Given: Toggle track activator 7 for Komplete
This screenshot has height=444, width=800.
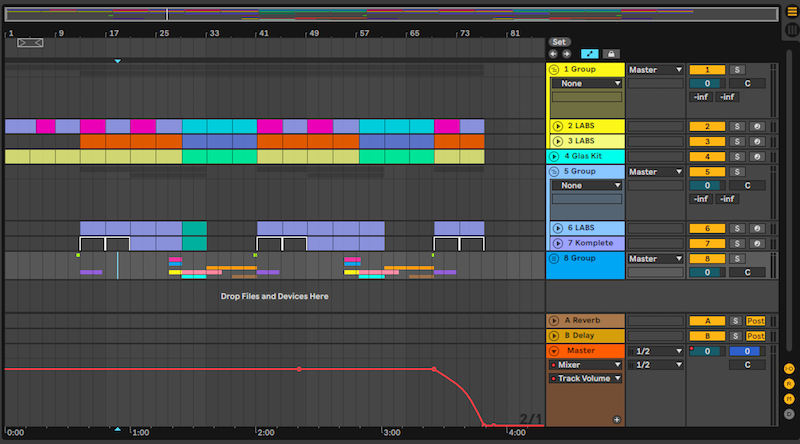Looking at the screenshot, I should 707,243.
